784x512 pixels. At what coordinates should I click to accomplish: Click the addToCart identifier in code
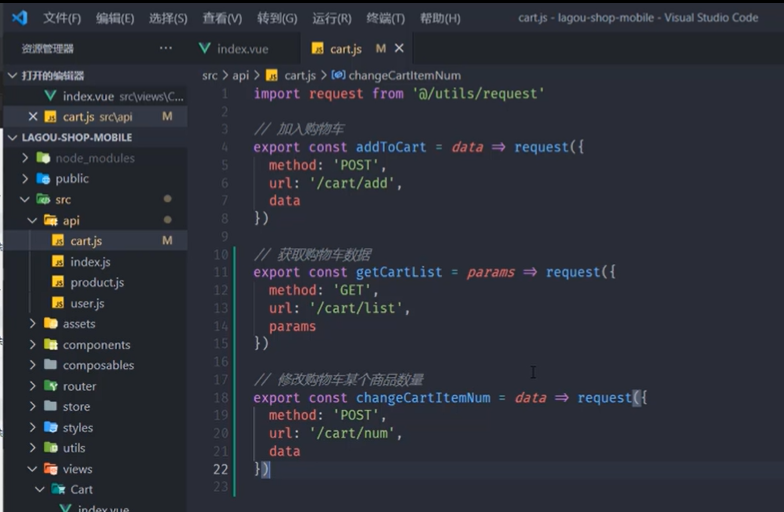[391, 147]
